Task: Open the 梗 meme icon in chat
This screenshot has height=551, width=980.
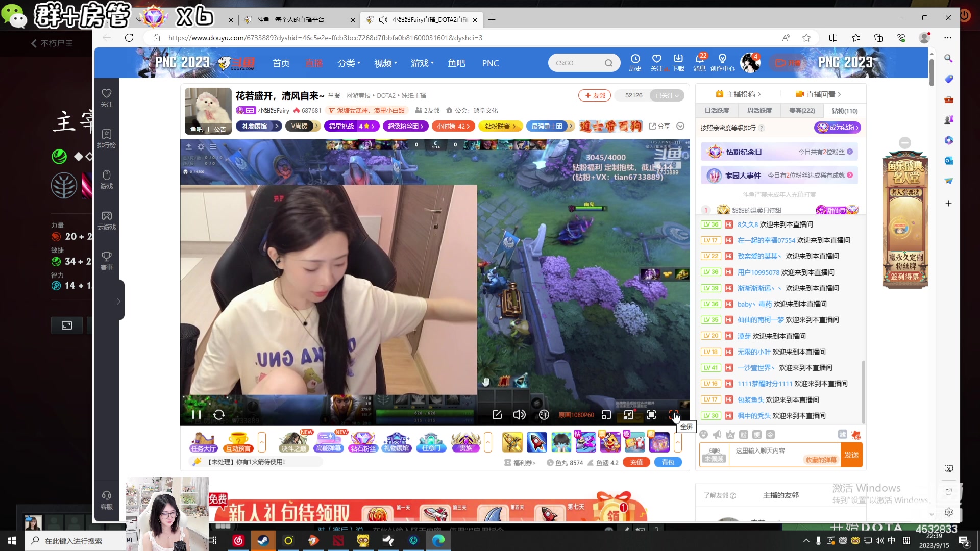Action: [757, 434]
